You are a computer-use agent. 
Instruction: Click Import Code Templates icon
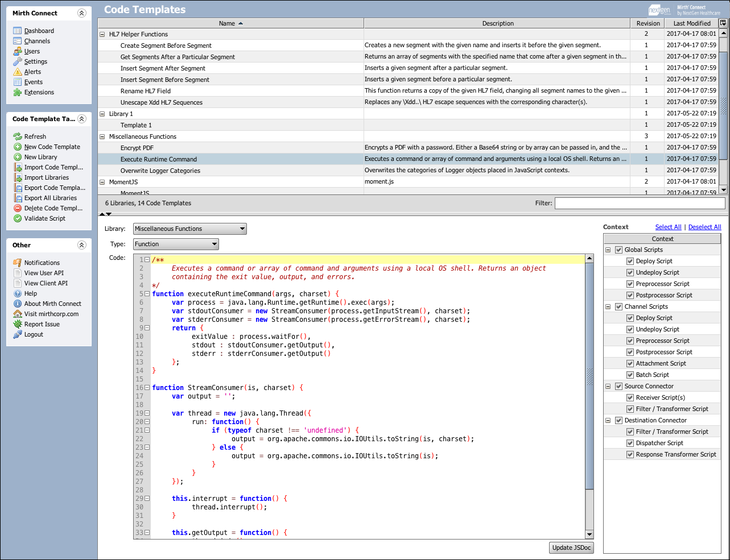click(x=18, y=167)
